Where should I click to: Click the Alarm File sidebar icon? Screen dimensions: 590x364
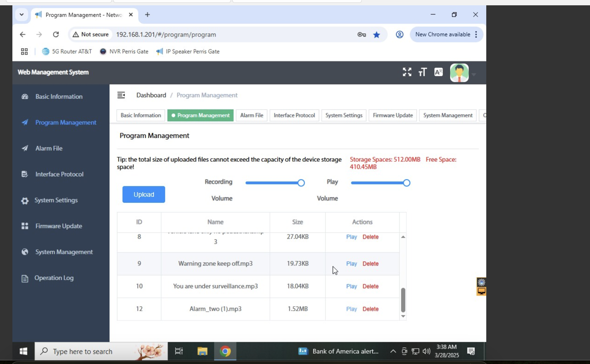(25, 148)
